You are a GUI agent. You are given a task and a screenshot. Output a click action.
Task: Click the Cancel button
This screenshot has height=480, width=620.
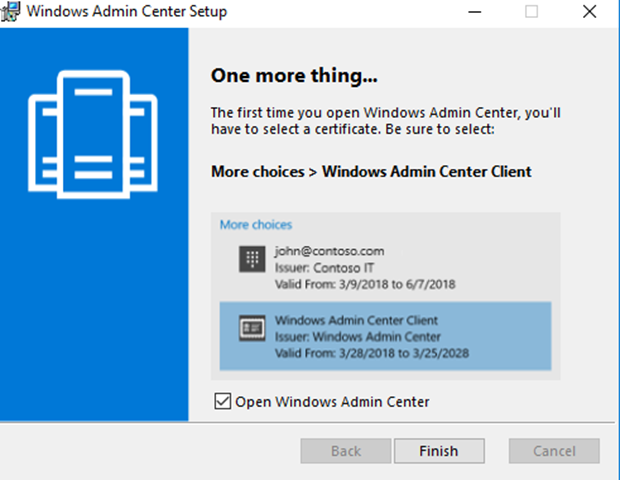tap(554, 451)
